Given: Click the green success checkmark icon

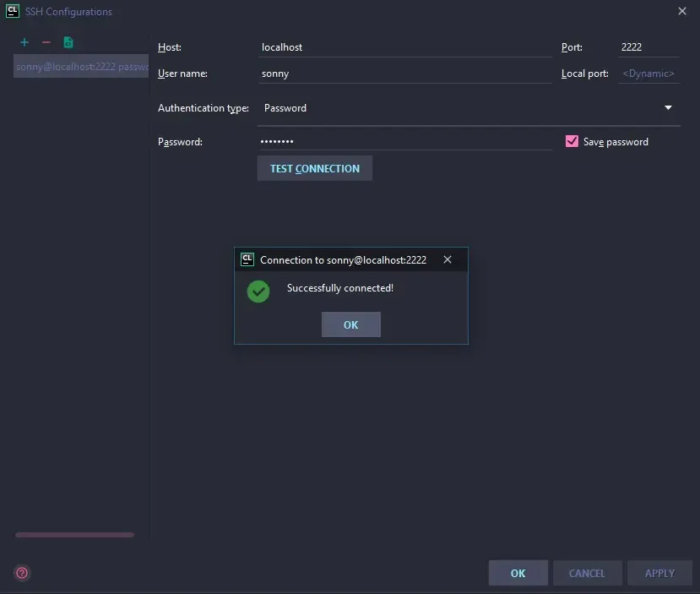Looking at the screenshot, I should [258, 291].
